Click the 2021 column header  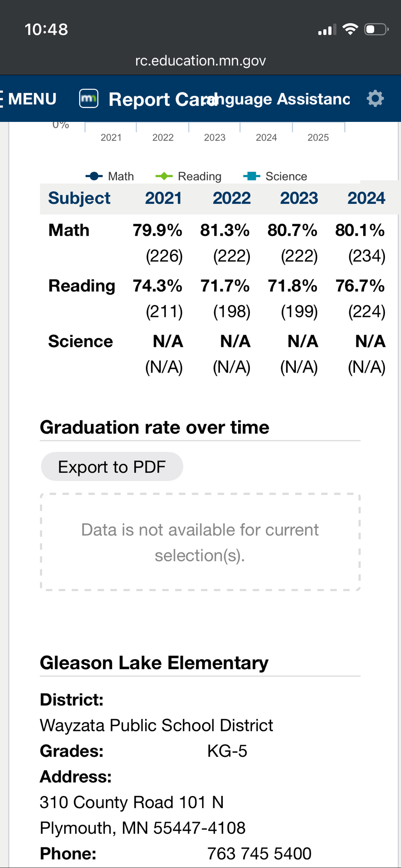(163, 198)
